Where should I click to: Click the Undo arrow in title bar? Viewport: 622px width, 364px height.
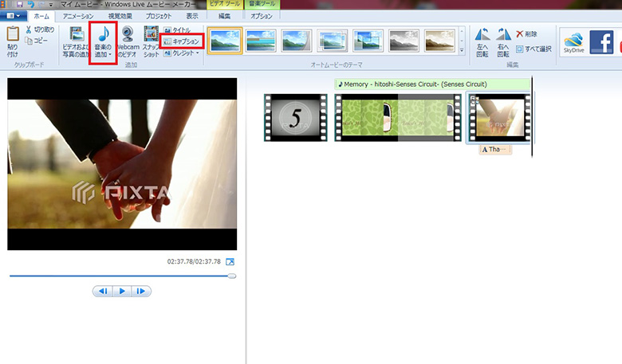click(30, 5)
